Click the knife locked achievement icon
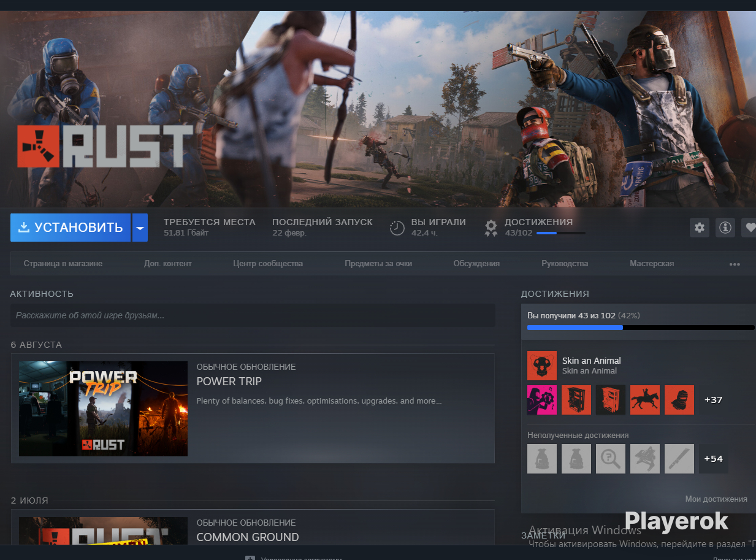The width and height of the screenshot is (756, 560). (679, 459)
